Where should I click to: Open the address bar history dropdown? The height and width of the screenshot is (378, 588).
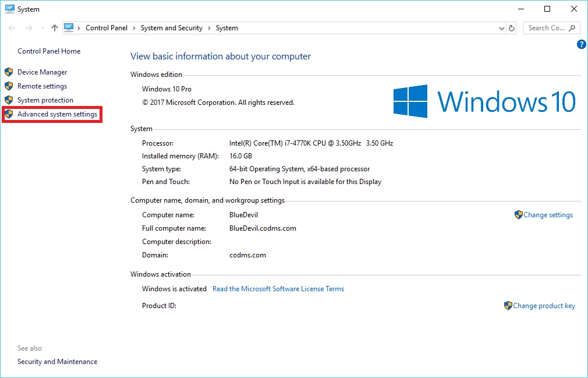[x=501, y=29]
